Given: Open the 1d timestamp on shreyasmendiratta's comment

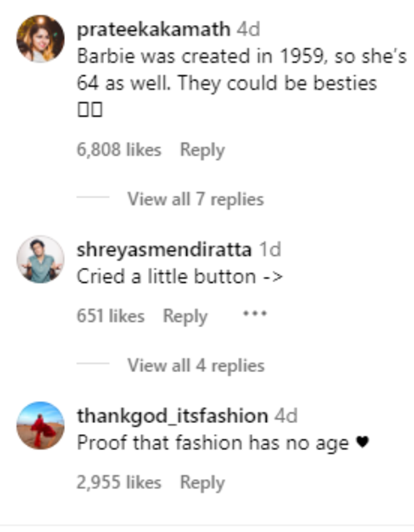Looking at the screenshot, I should click(x=270, y=250).
